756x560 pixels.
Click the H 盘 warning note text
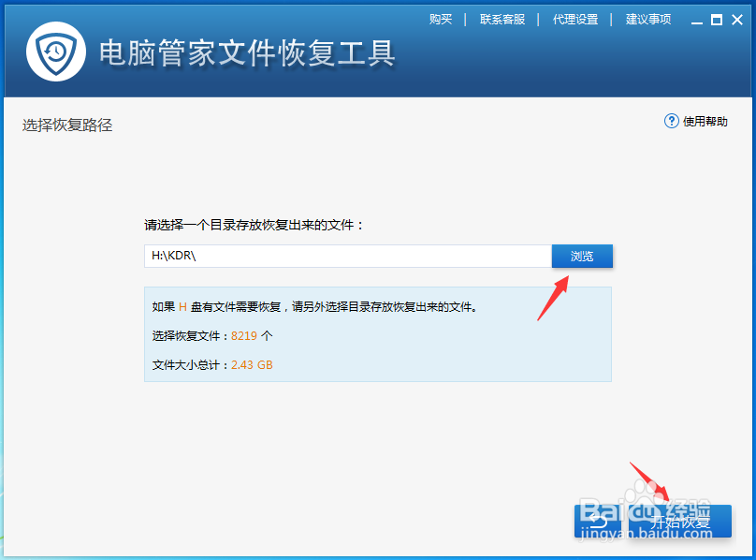pos(314,306)
